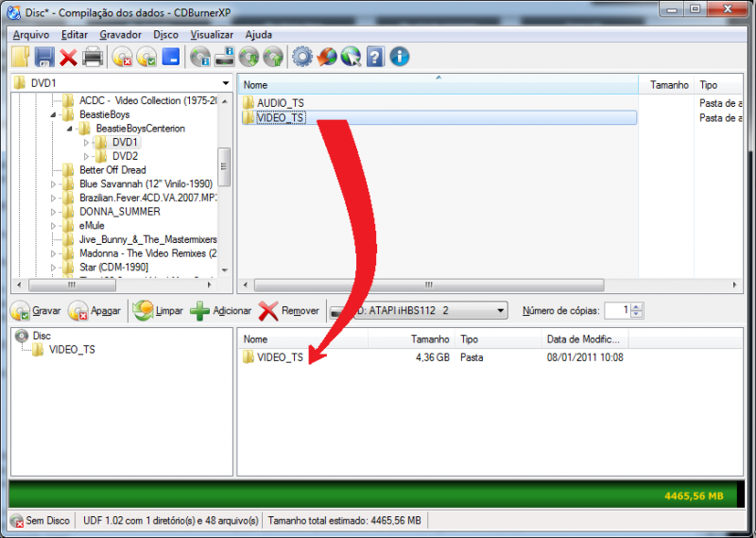Click the drive information toolbar icon
This screenshot has width=756, height=538.
[x=224, y=57]
